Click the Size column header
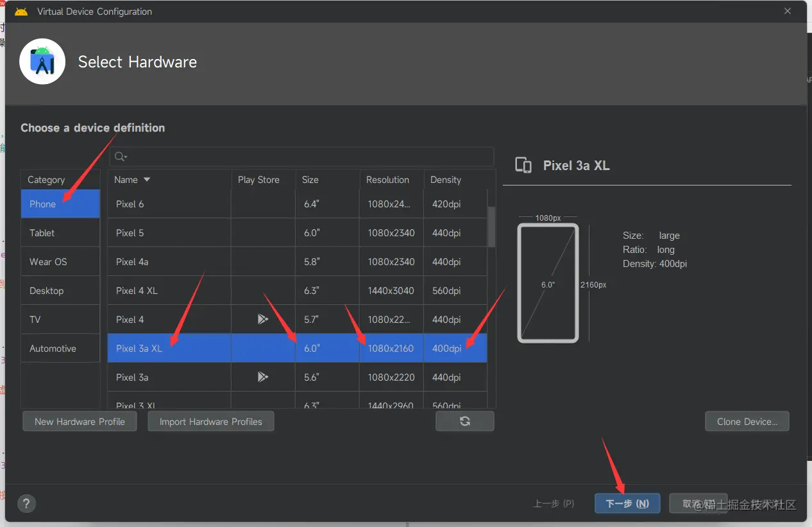The image size is (812, 527). pyautogui.click(x=327, y=180)
